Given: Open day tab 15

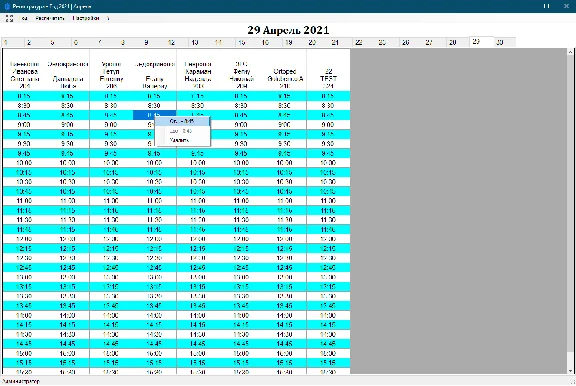Looking at the screenshot, I should click(x=247, y=43).
